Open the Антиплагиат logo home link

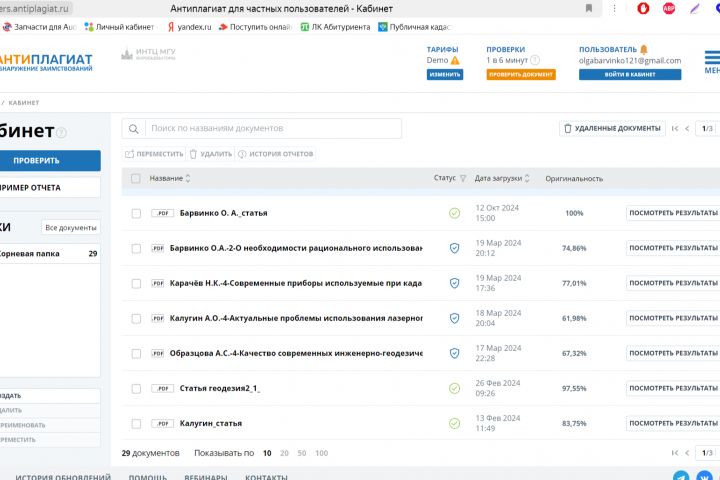[46, 62]
